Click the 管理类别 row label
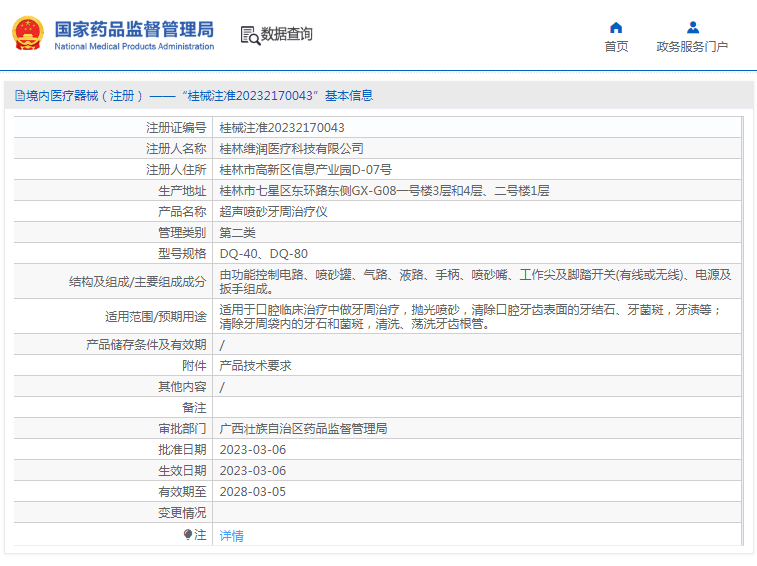Screen dimensions: 757x566 [182, 233]
